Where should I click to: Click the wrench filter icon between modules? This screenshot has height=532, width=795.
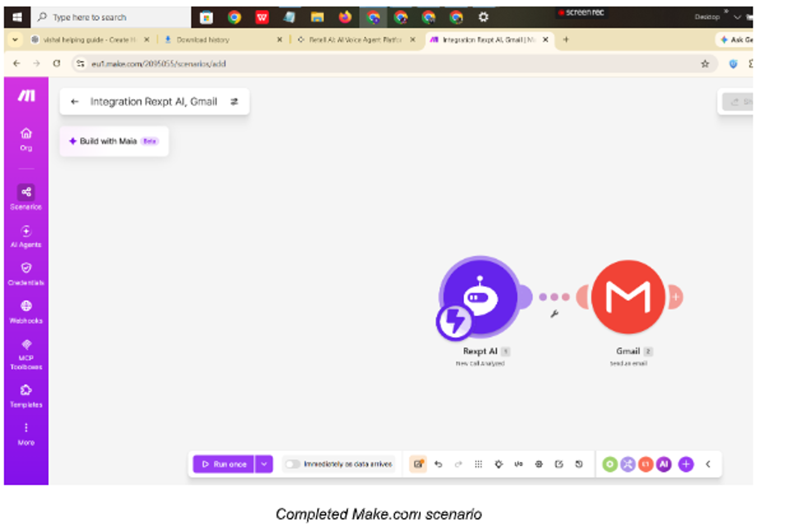tap(554, 314)
